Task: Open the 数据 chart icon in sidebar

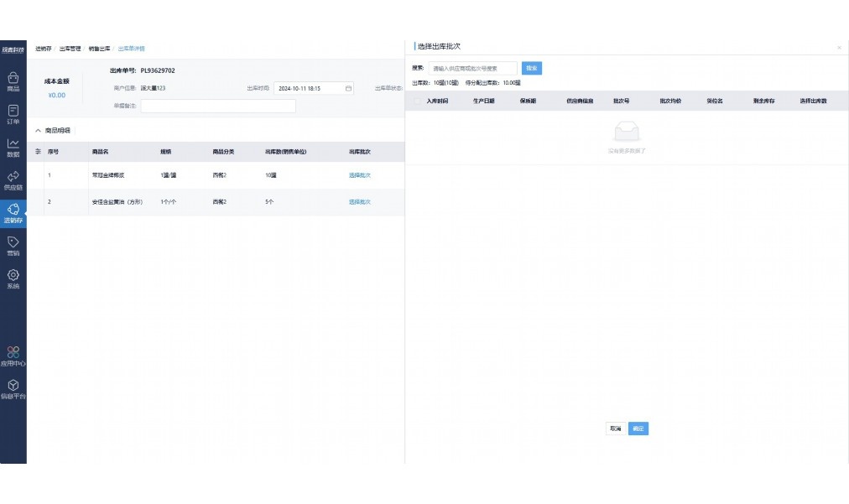Action: click(x=13, y=148)
